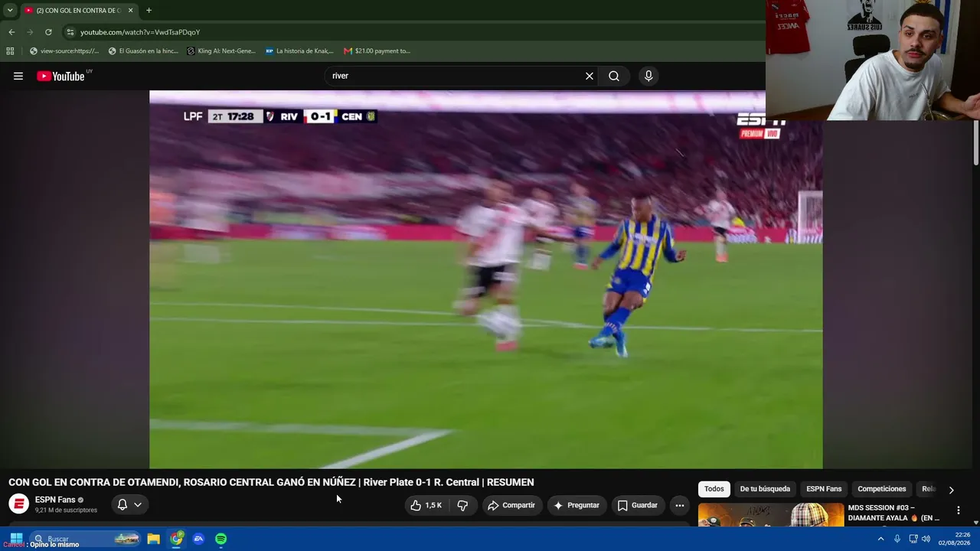Open the bookmarks apps grid icon

10,51
